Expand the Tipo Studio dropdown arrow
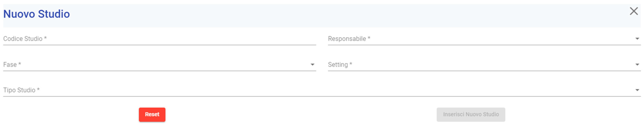 pos(637,90)
